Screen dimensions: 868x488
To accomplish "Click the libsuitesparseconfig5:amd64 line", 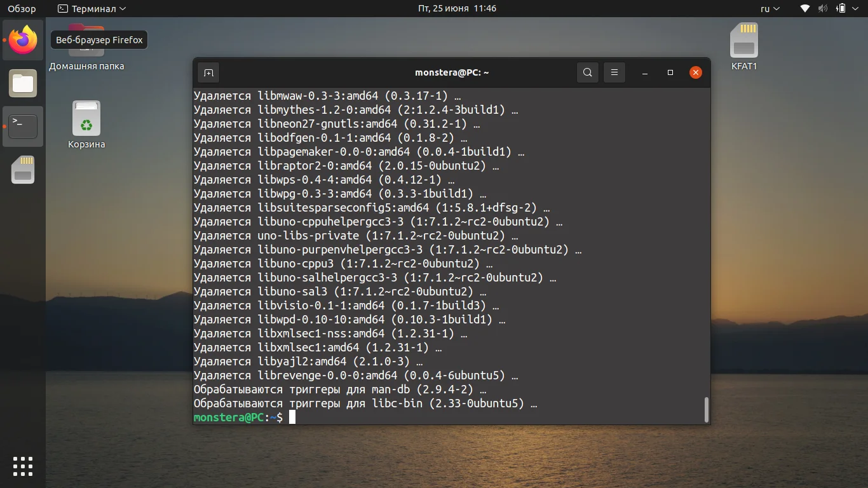I will pyautogui.click(x=372, y=208).
